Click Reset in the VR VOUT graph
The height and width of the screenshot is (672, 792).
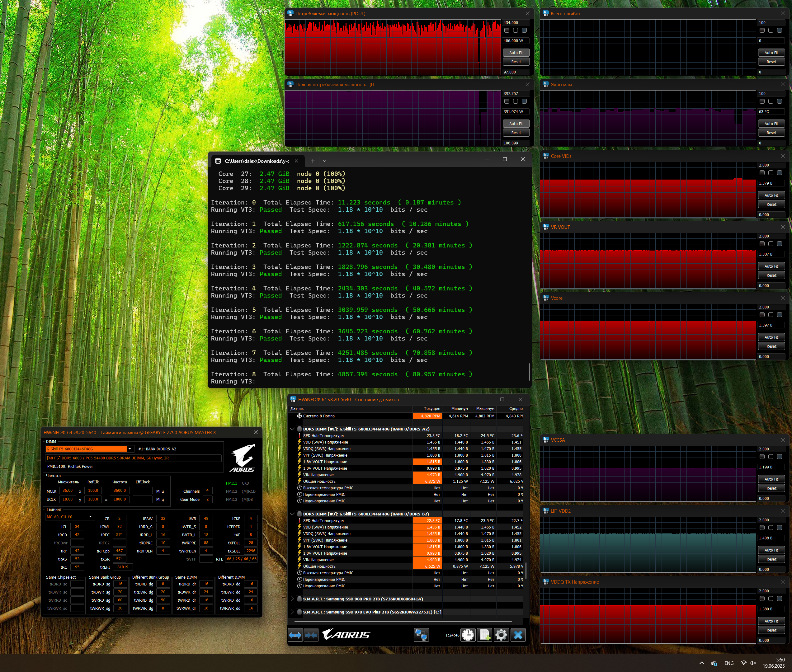click(x=771, y=275)
